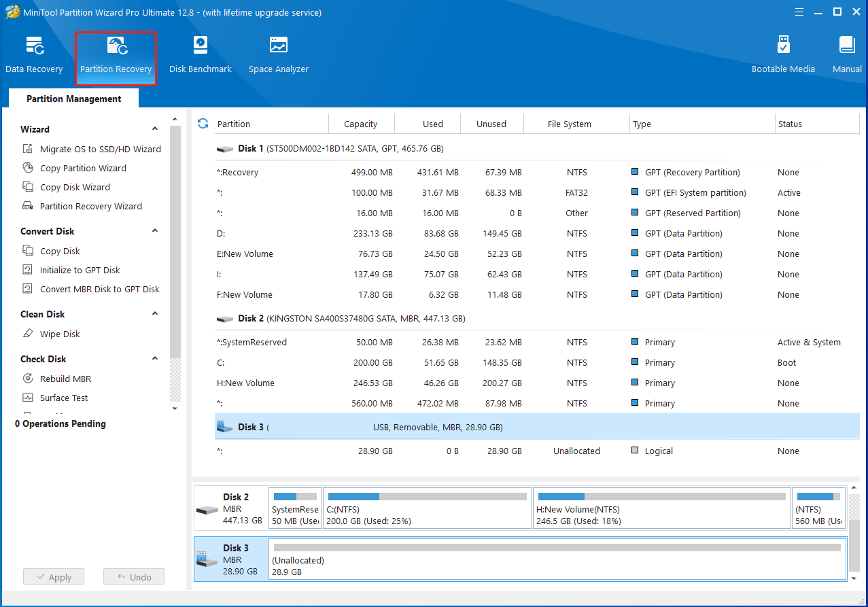Open hamburger menu in title bar
Screen dimensions: 868x607
[798, 12]
